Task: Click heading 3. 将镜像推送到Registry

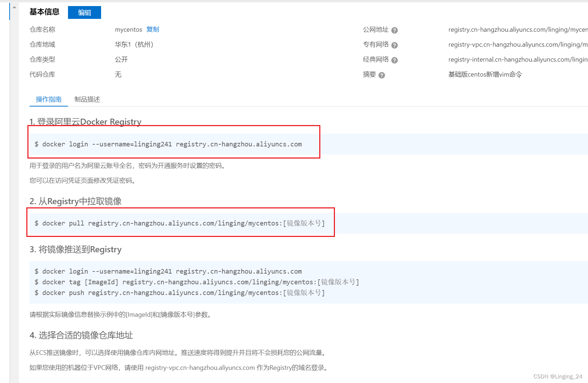Action: click(x=75, y=249)
